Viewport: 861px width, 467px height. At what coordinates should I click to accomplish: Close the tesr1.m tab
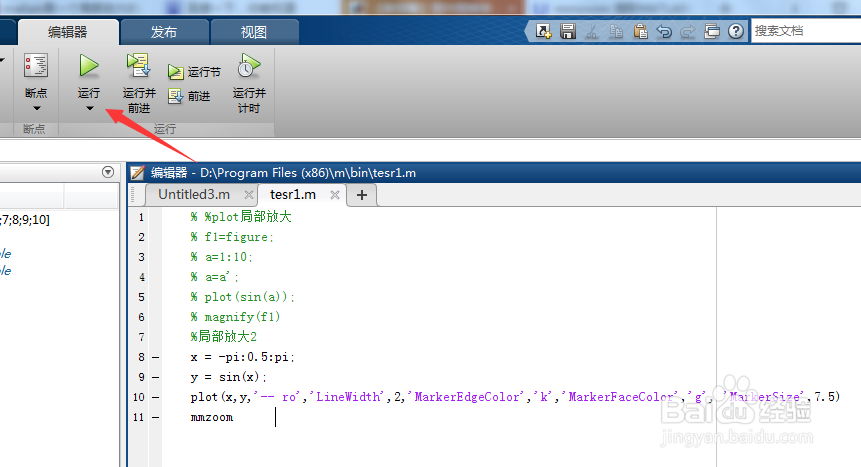pyautogui.click(x=334, y=195)
